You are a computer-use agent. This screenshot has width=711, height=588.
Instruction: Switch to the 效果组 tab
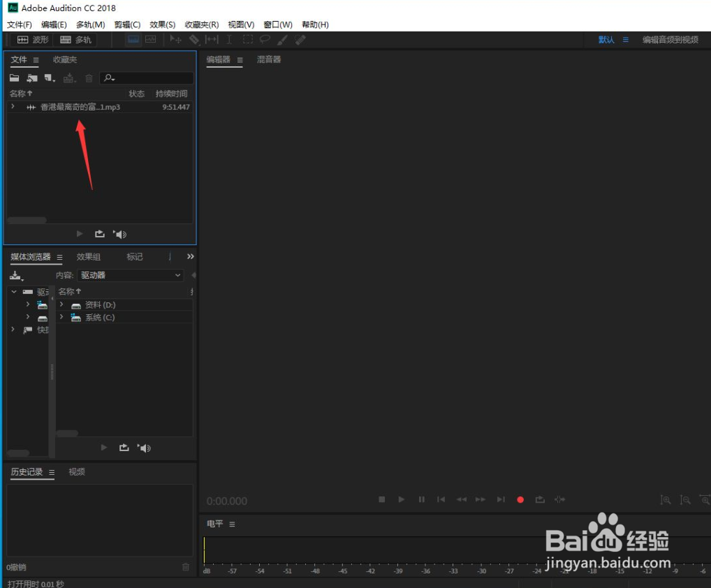(x=89, y=256)
